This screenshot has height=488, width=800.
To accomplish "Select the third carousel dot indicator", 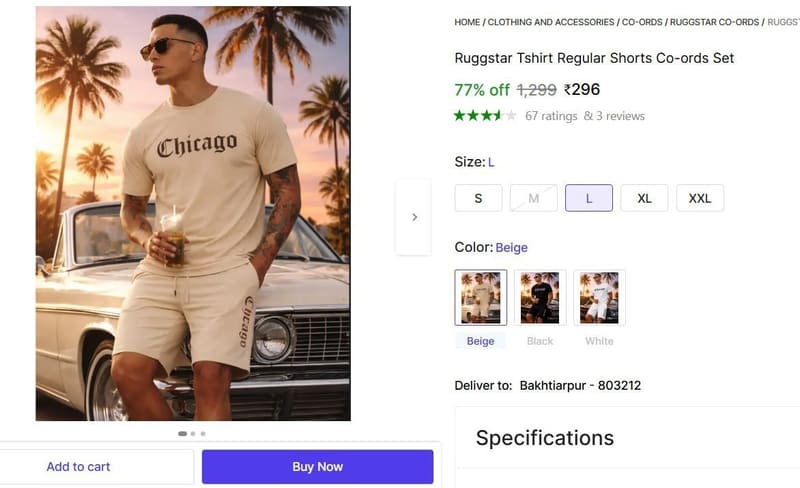I will click(x=203, y=433).
